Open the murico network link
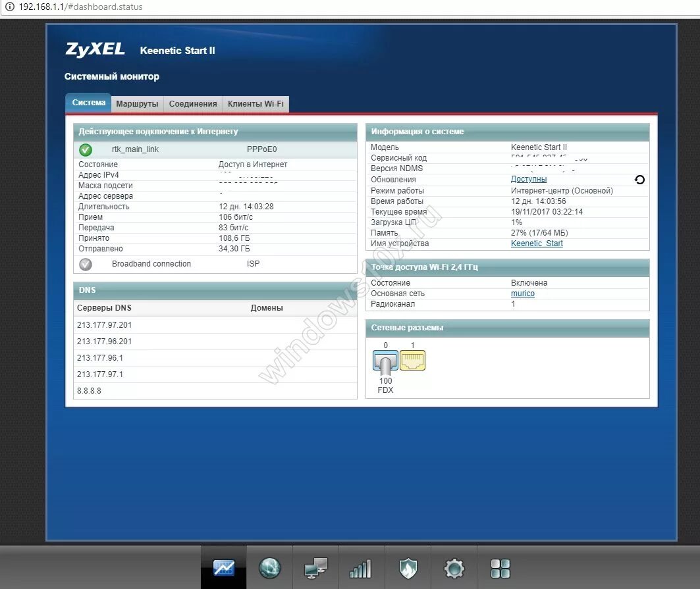This screenshot has height=589, width=700. point(522,293)
